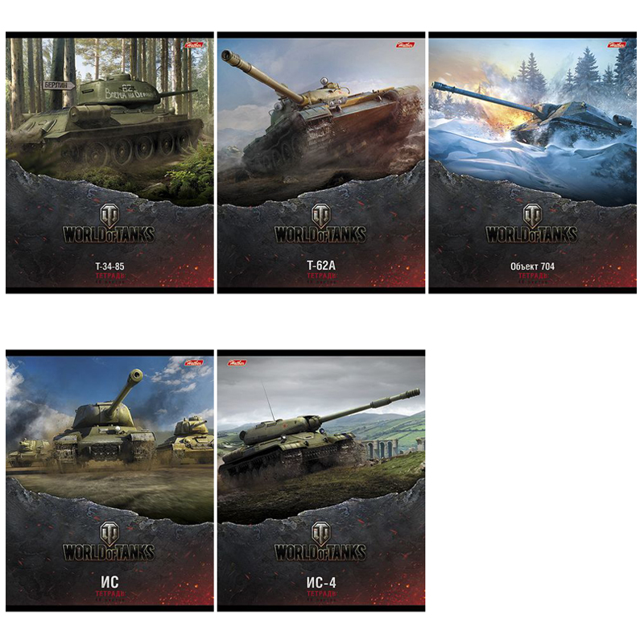Open the T-62A notebook cover thumbnail

[321, 163]
